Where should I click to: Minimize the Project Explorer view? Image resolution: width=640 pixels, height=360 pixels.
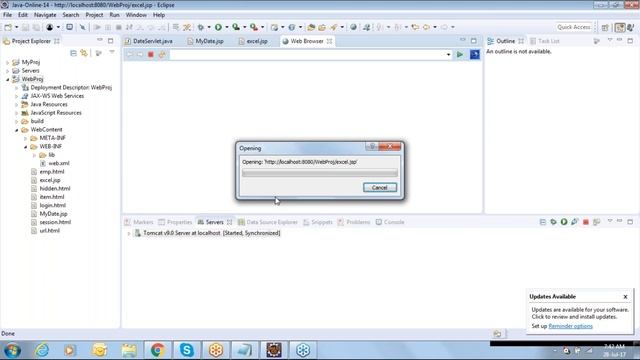point(100,40)
